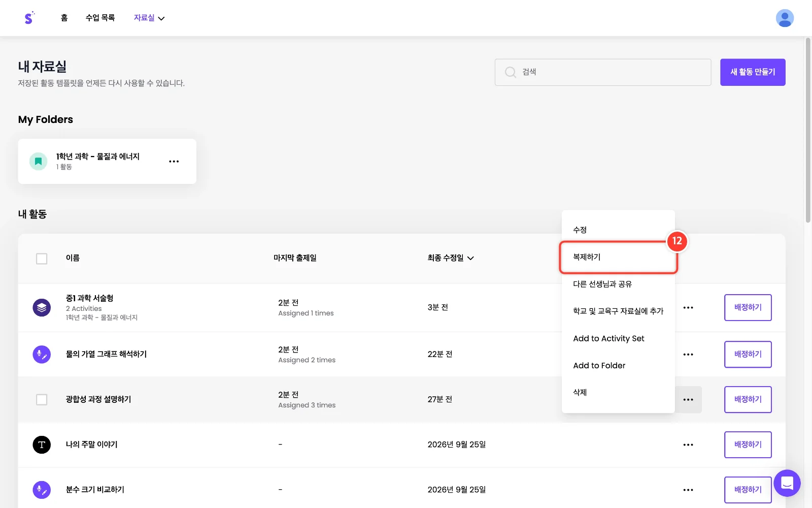Screen dimensions: 812x508
Task: Expand the 자료실 dropdown in navigation
Action: click(x=149, y=18)
